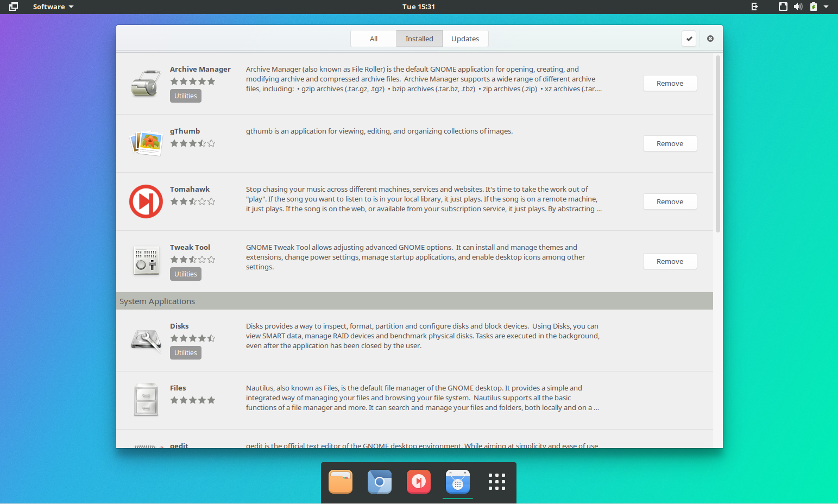This screenshot has height=504, width=838.
Task: Close the Software window
Action: pyautogui.click(x=710, y=39)
